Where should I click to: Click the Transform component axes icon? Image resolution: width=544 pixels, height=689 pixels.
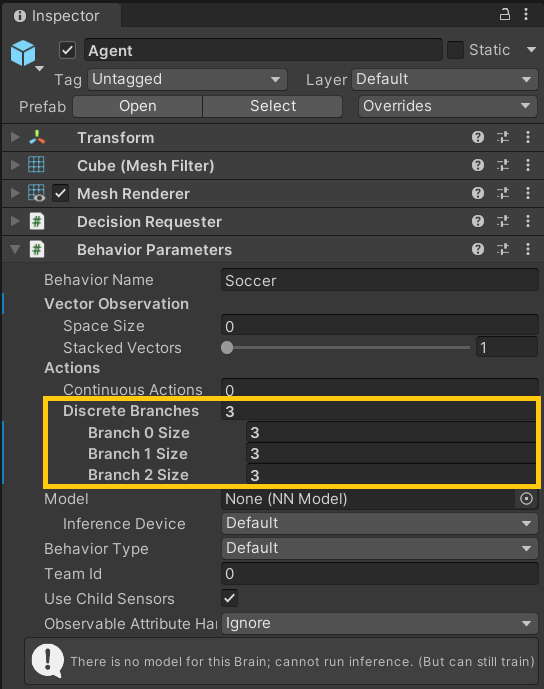click(x=37, y=138)
